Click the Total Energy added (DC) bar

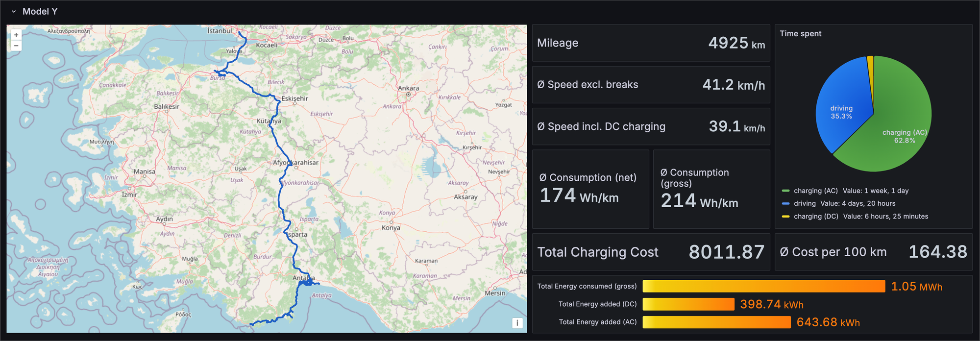click(x=688, y=304)
